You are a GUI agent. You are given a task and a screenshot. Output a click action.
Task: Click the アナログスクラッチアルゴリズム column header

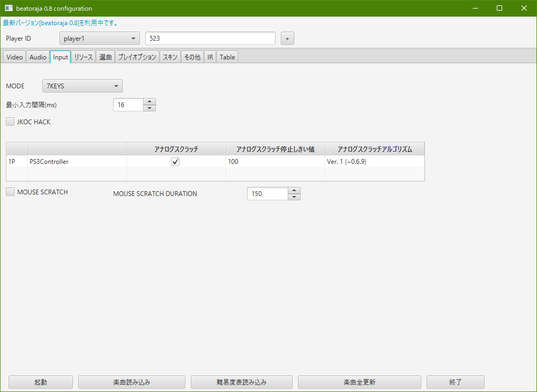click(x=375, y=149)
